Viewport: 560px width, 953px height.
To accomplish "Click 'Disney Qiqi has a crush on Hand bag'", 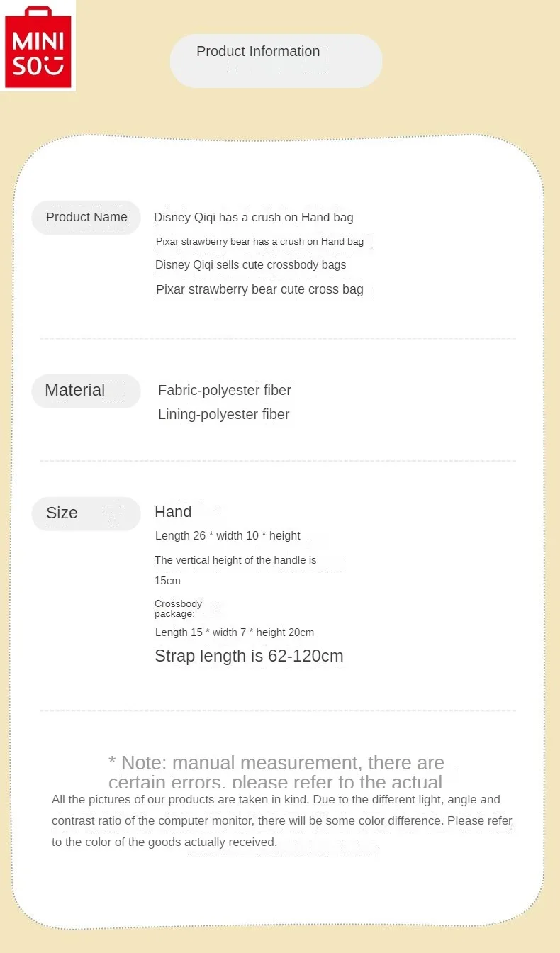I will click(x=253, y=218).
